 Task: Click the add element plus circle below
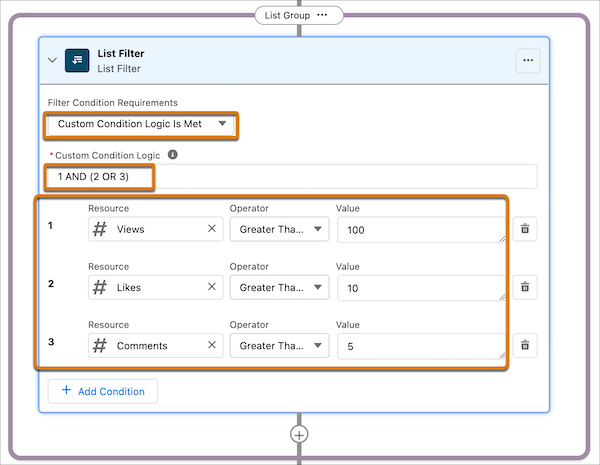(299, 434)
